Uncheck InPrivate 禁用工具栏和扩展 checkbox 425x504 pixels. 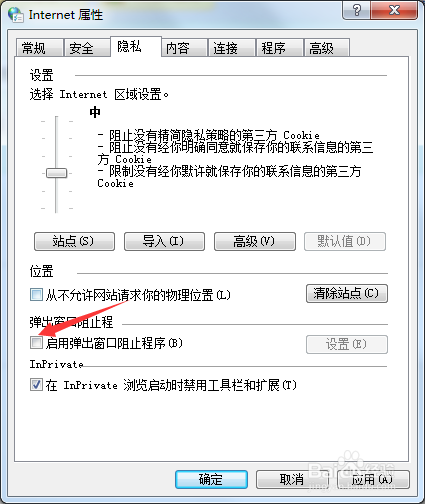36,385
